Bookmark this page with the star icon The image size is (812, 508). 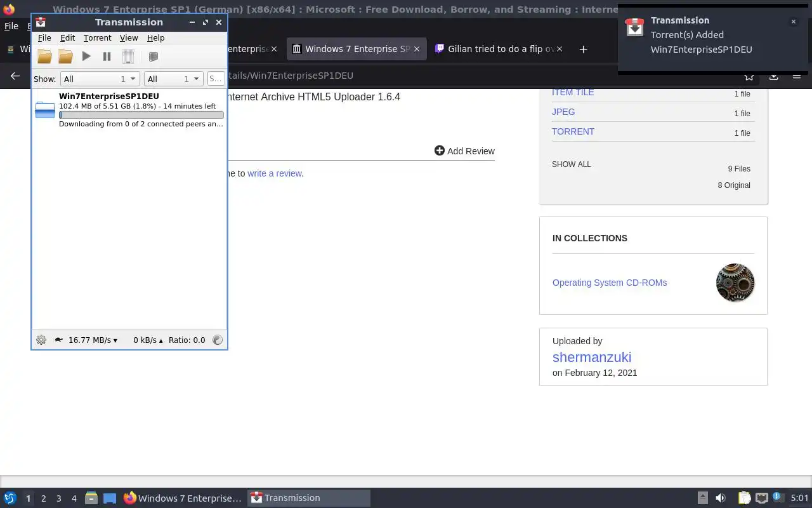pos(749,76)
